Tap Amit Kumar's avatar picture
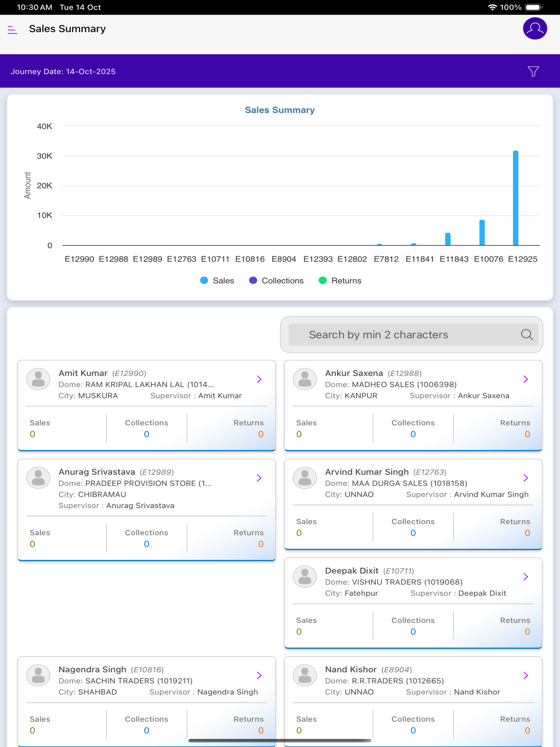This screenshot has height=747, width=560. click(38, 379)
